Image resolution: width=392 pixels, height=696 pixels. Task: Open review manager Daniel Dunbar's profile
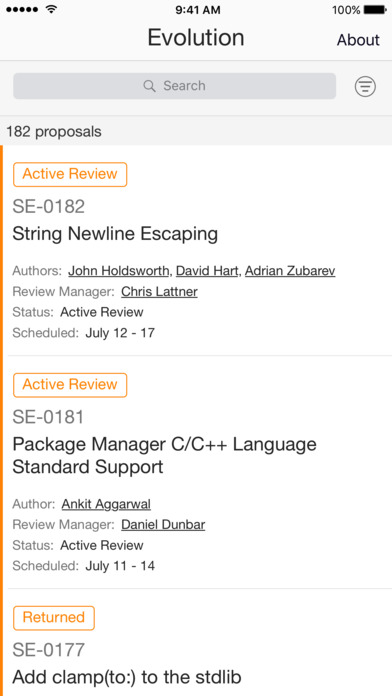click(163, 525)
